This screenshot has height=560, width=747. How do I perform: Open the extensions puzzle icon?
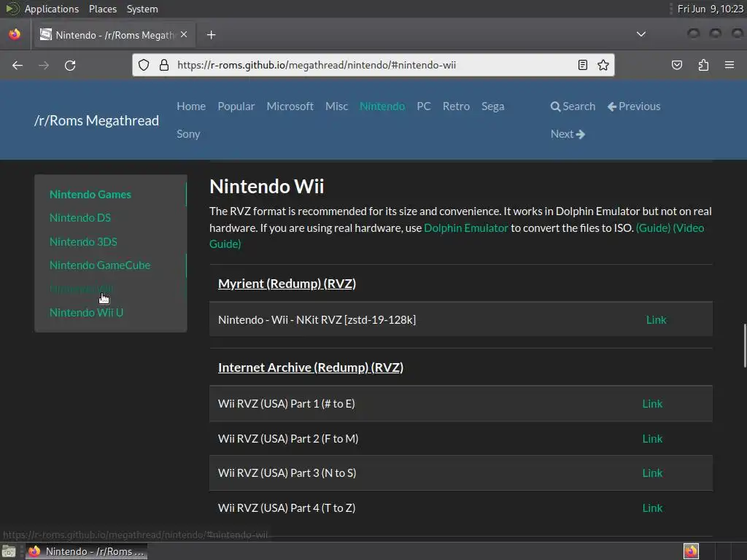click(x=703, y=65)
